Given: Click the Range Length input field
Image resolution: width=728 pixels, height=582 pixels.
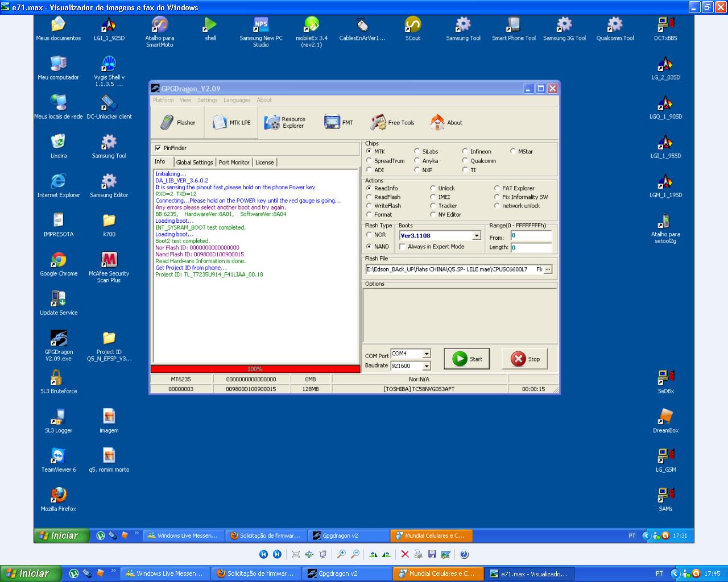Looking at the screenshot, I should tap(531, 248).
